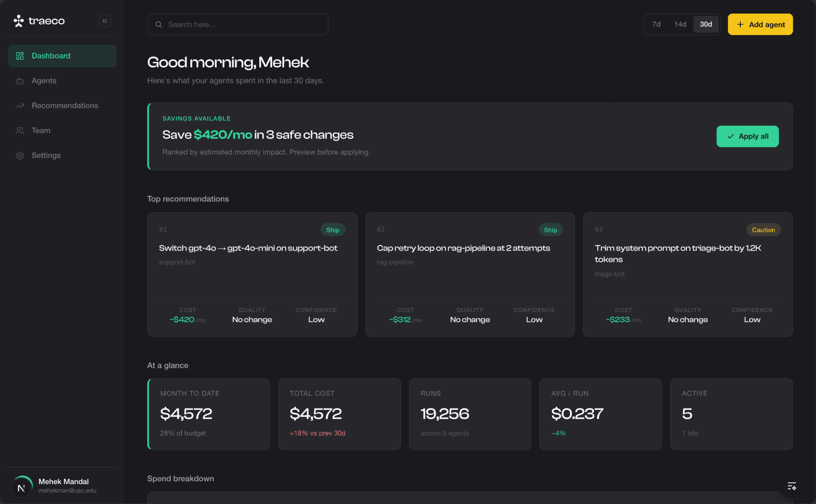Click the -$312 /mo cost value
This screenshot has height=504, width=816.
[405, 320]
